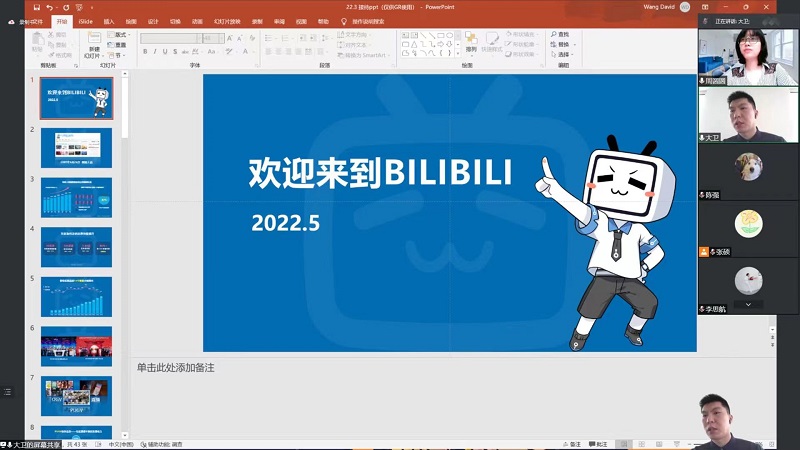Select slide 3 thumbnail in slide panel

pos(76,197)
